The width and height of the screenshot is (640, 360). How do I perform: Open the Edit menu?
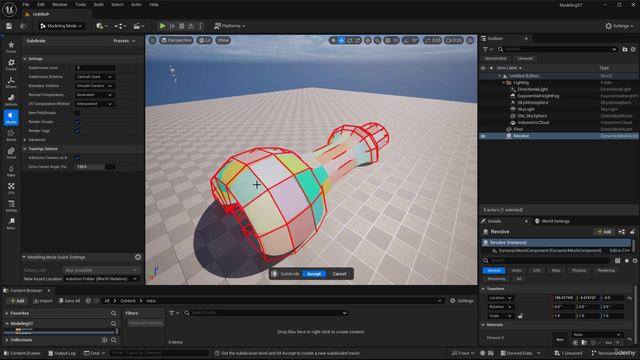[41, 4]
